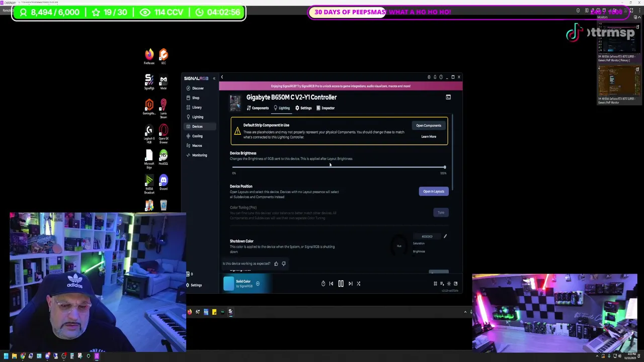Click the layout icon at bottom-right corner
This screenshot has height=362, width=644.
click(x=455, y=284)
